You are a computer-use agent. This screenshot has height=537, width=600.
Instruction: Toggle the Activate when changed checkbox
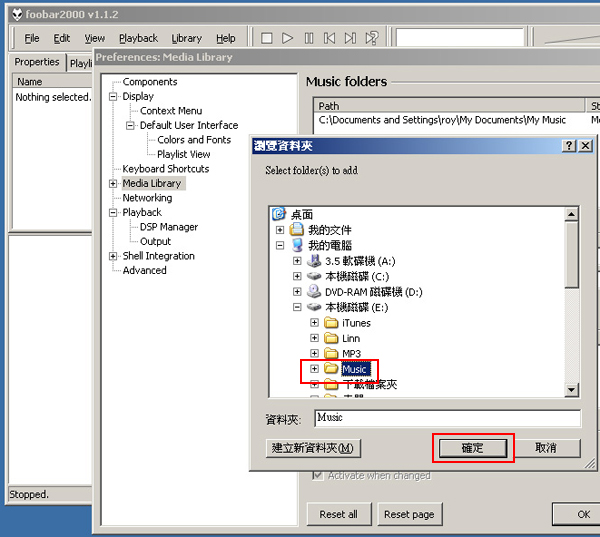(x=317, y=475)
